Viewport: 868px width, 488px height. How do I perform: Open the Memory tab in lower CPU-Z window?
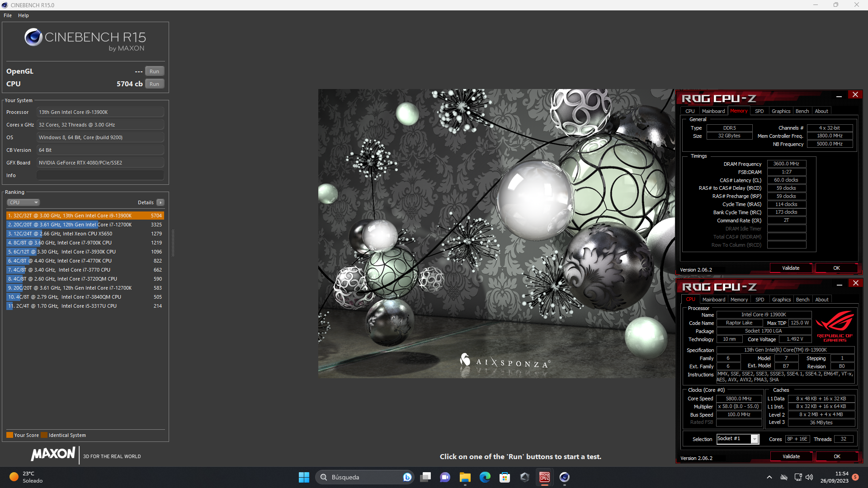coord(739,300)
